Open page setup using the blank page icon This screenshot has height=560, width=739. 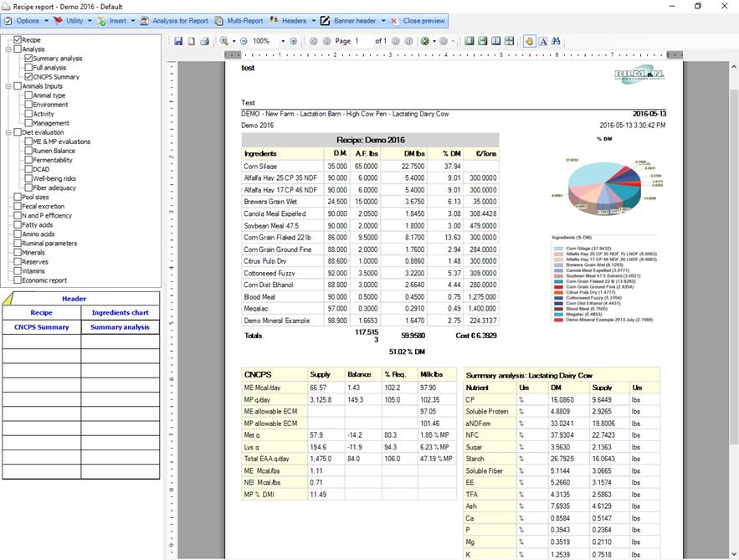pyautogui.click(x=192, y=42)
